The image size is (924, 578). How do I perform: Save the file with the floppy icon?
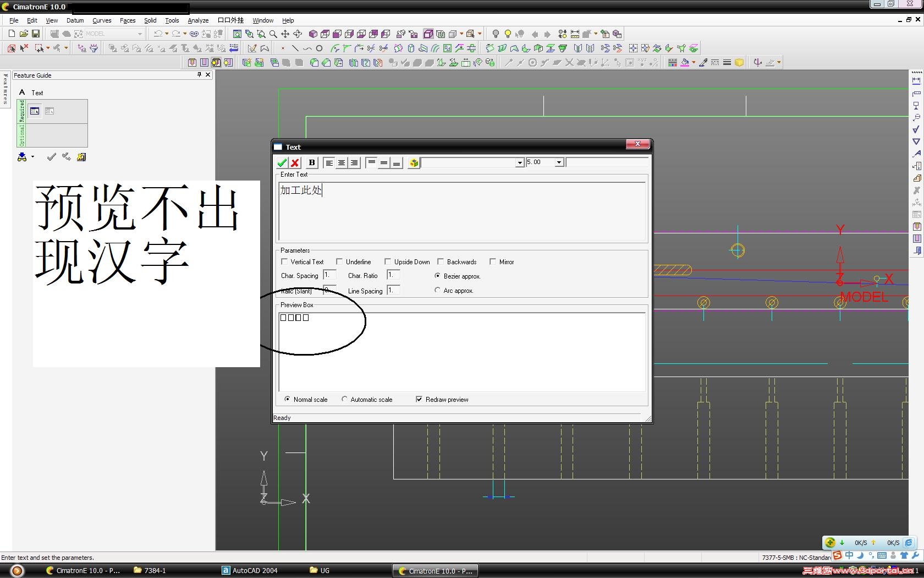coord(36,34)
